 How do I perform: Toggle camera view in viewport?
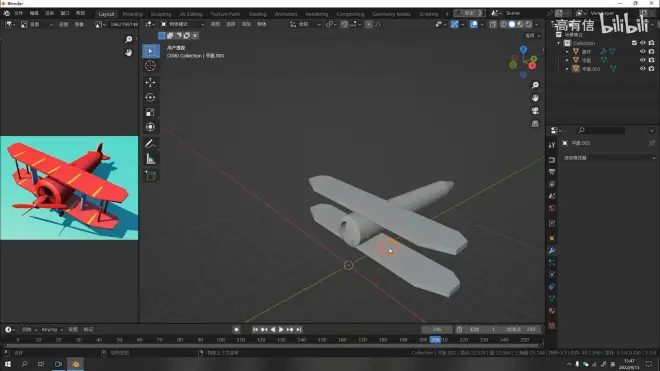[x=535, y=111]
